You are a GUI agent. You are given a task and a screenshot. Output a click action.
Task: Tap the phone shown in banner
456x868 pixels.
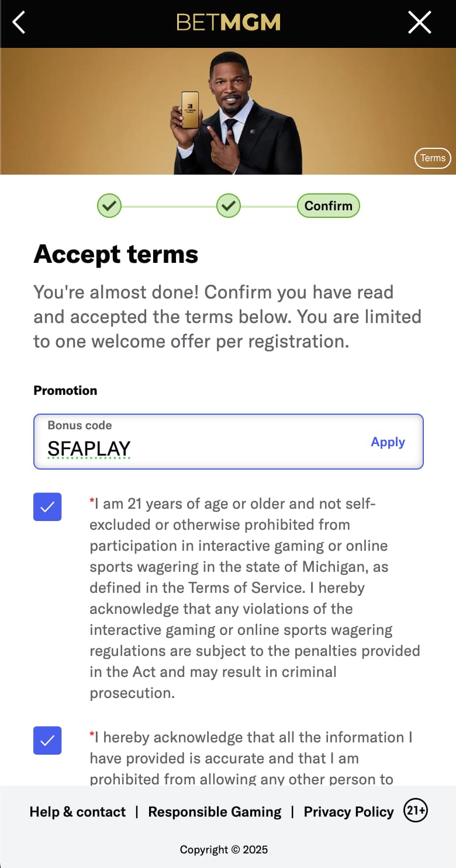click(190, 110)
